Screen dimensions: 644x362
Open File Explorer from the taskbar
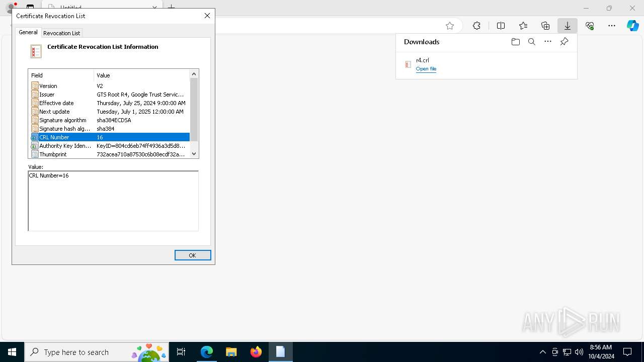coord(231,352)
